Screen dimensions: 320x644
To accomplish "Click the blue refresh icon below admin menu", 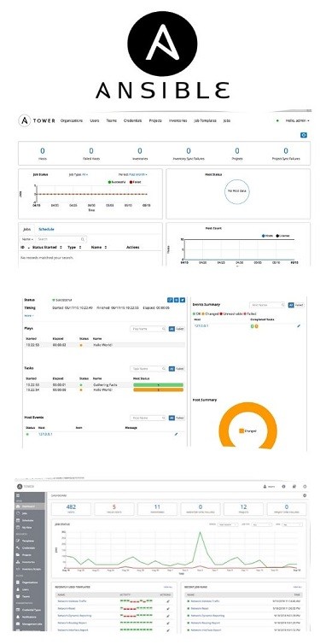I will point(304,135).
